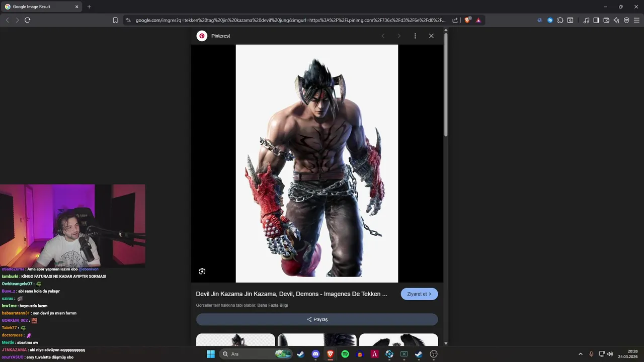Open the second Steam icon beside OBS
The height and width of the screenshot is (362, 644).
[x=419, y=354]
